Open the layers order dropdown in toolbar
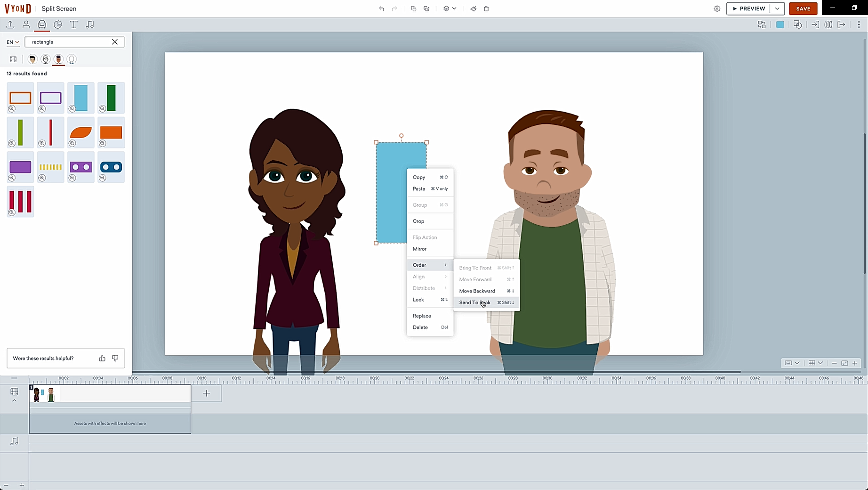 pos(450,8)
